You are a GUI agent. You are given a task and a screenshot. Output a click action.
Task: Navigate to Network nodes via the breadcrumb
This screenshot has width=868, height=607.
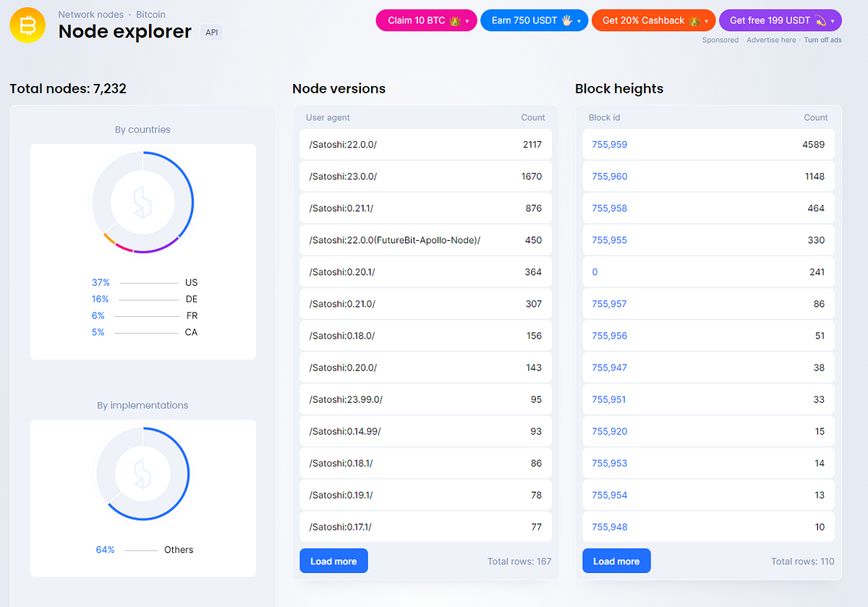pyautogui.click(x=91, y=14)
